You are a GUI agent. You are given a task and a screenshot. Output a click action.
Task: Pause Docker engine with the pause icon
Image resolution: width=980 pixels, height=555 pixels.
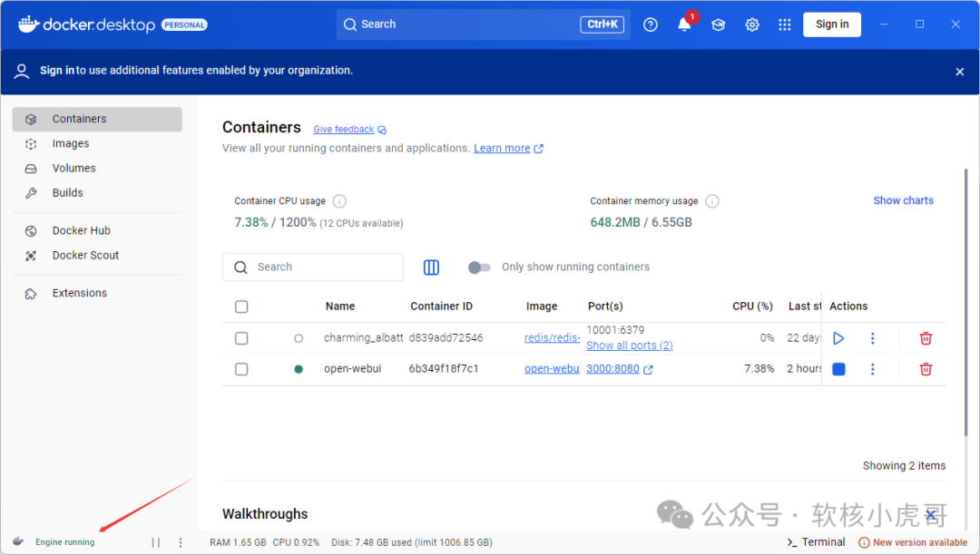pos(156,542)
